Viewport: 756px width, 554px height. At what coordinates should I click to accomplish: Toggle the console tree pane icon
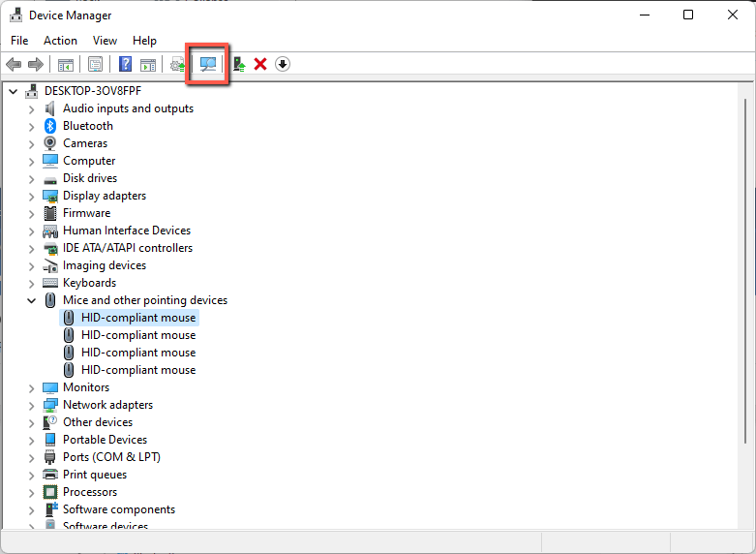pos(66,64)
